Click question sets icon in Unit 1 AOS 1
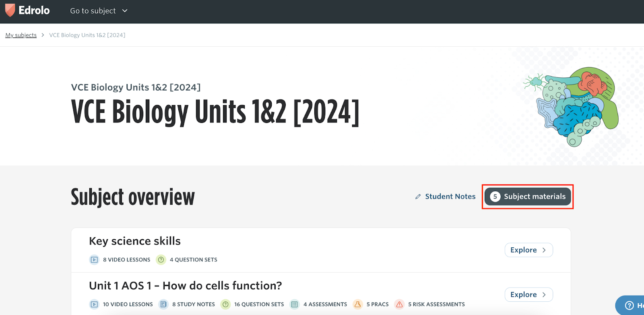The width and height of the screenshot is (644, 315). coord(225,305)
